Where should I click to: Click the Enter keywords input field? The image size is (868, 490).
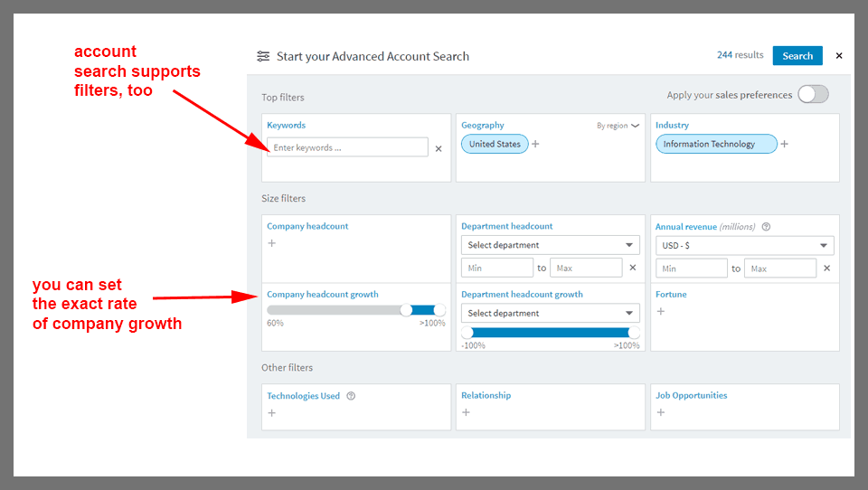[347, 147]
